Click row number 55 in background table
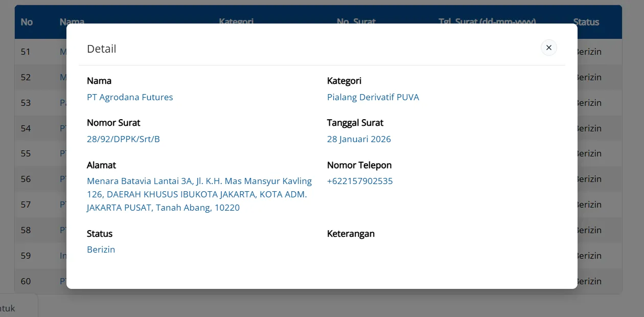644x317 pixels. click(26, 153)
